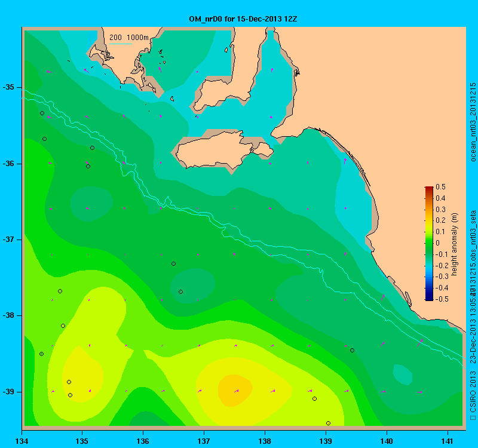Click the colorbar value "0.3"
Screen dimensions: 478x448
click(x=440, y=210)
